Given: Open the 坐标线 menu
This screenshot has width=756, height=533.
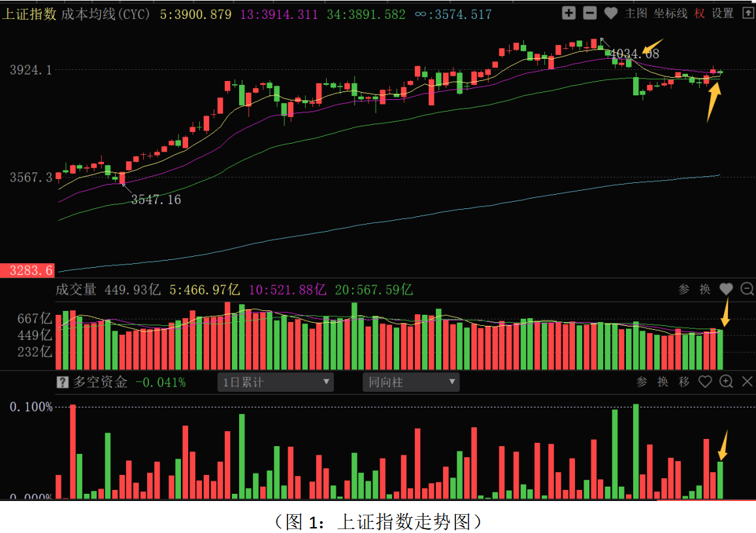Looking at the screenshot, I should pos(670,13).
